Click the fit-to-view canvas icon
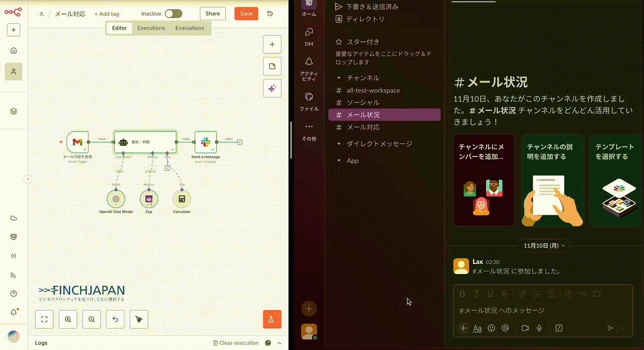This screenshot has width=644, height=350. [x=44, y=319]
